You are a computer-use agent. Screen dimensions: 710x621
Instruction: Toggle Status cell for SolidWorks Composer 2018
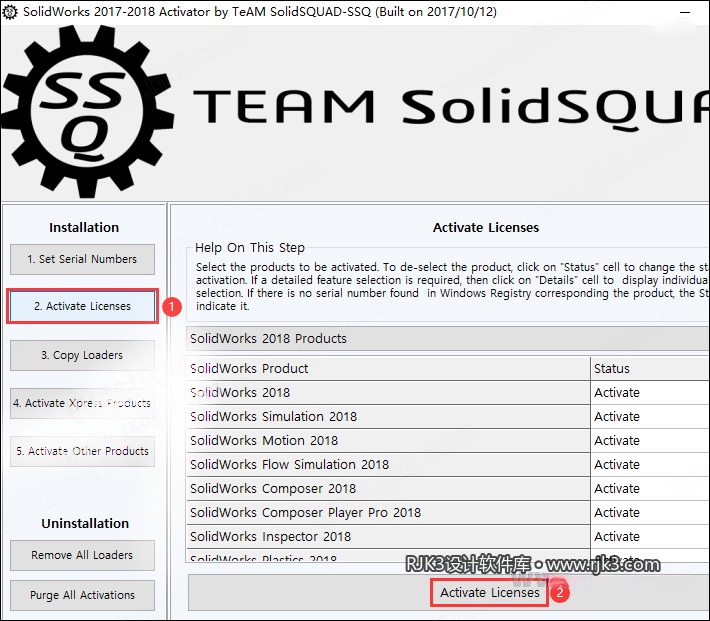[650, 488]
